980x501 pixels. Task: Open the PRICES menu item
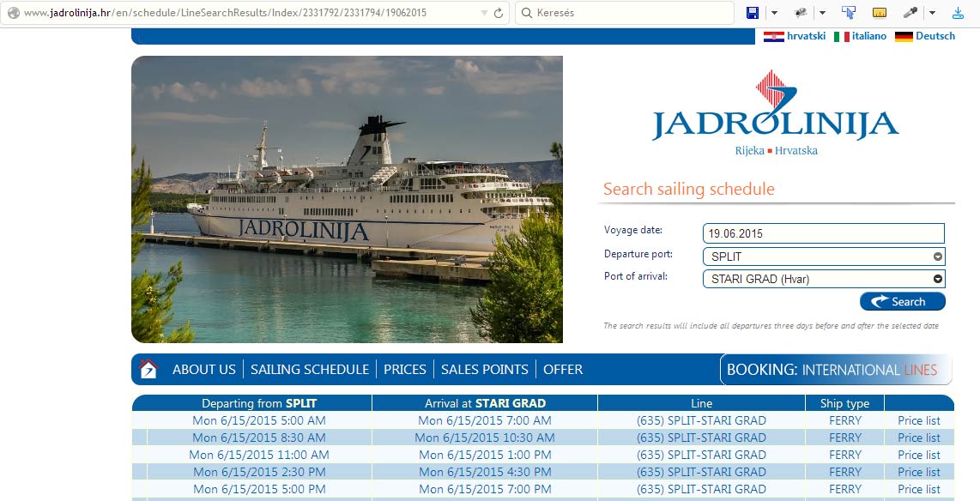pyautogui.click(x=405, y=369)
